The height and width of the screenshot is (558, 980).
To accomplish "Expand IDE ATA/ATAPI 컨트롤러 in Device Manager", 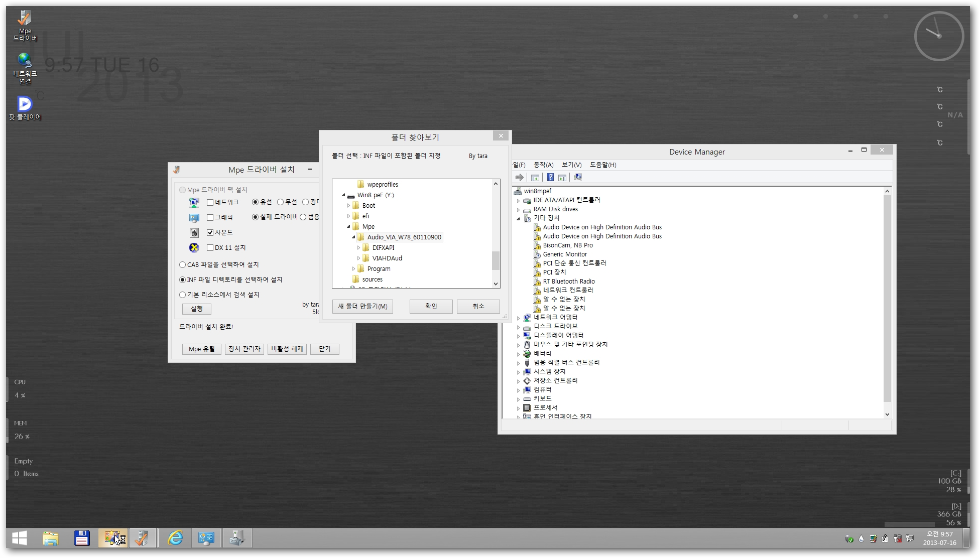I will coord(518,201).
